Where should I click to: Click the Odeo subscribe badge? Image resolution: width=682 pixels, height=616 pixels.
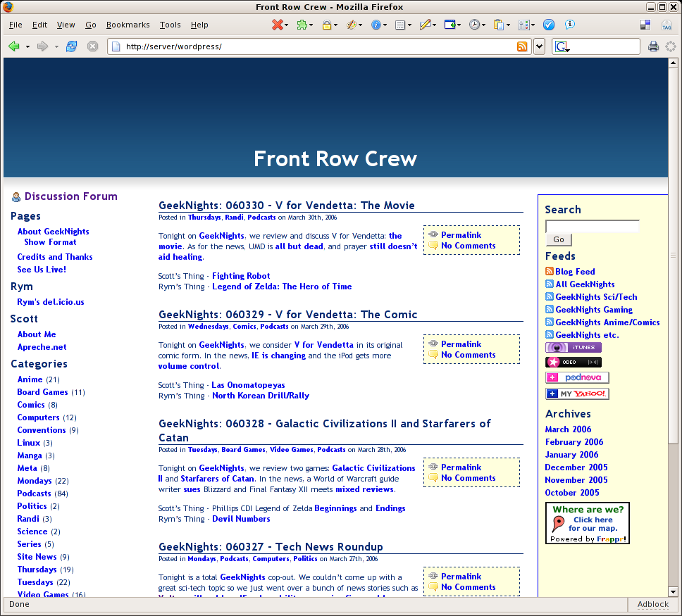pyautogui.click(x=573, y=362)
